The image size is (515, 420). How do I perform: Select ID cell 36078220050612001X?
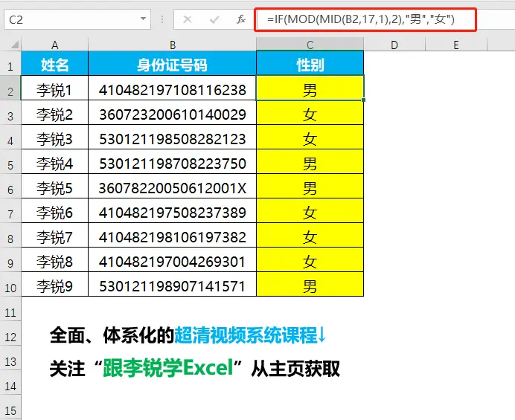pyautogui.click(x=172, y=188)
